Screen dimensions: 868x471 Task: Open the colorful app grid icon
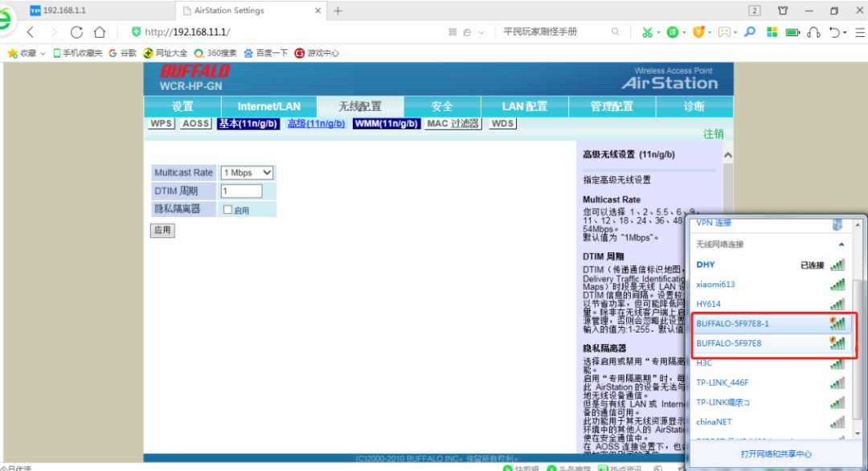(770, 32)
